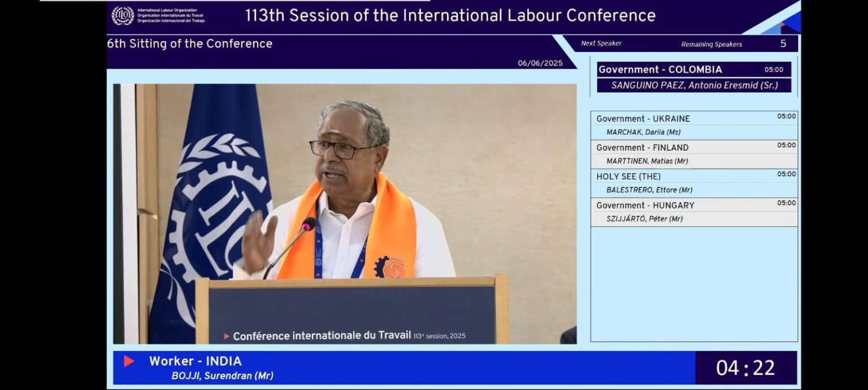The height and width of the screenshot is (390, 868).
Task: Click the 'Remaining Speakers' label
Action: point(711,44)
